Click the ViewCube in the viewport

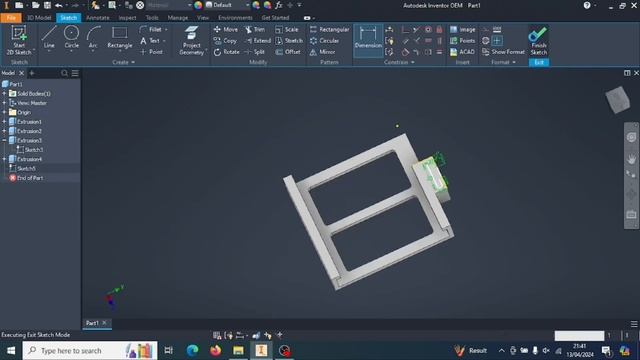(x=618, y=99)
